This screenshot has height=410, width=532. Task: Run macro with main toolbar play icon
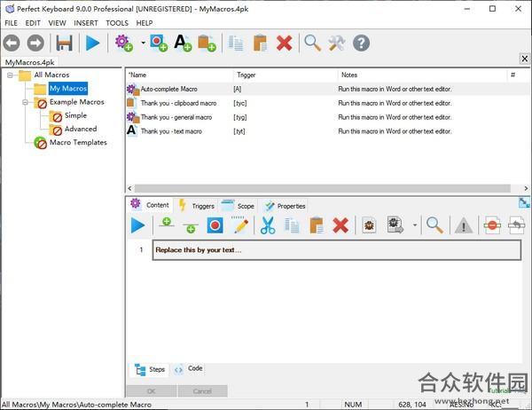[92, 43]
